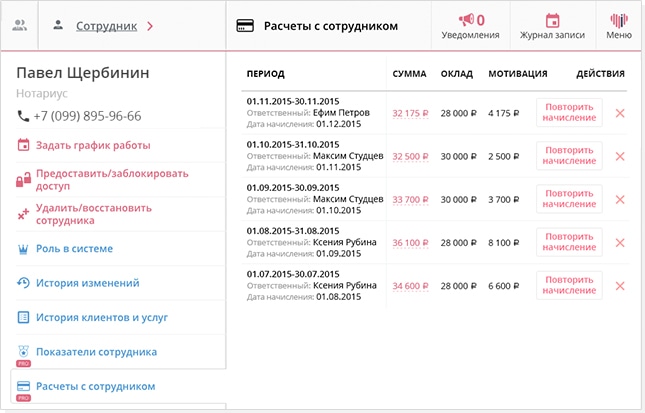Image resolution: width=645 pixels, height=413 pixels.
Task: Delete the 01.11.2015-30.11.2015 payment row
Action: coord(620,113)
